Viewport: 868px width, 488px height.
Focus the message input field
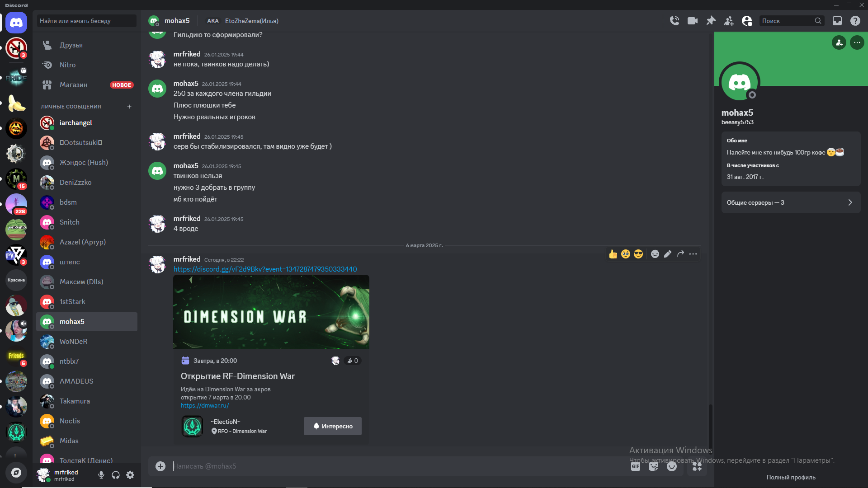[398, 466]
